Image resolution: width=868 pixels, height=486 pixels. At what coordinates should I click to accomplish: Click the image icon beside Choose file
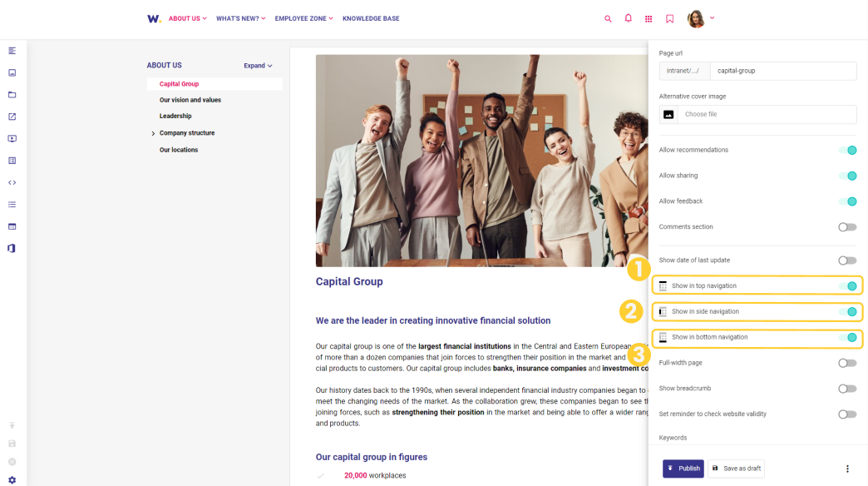[x=668, y=114]
